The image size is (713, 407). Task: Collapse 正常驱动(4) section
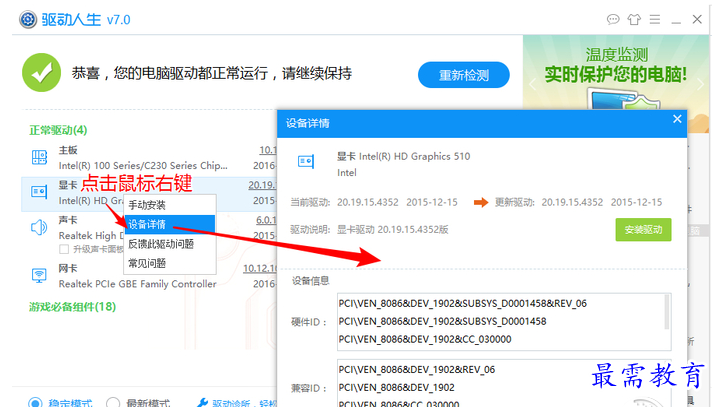tap(58, 131)
